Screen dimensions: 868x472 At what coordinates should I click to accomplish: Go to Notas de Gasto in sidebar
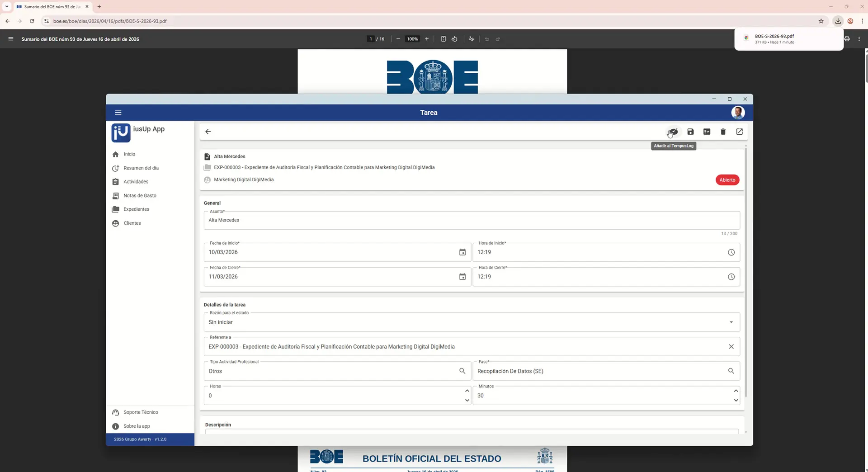point(140,196)
